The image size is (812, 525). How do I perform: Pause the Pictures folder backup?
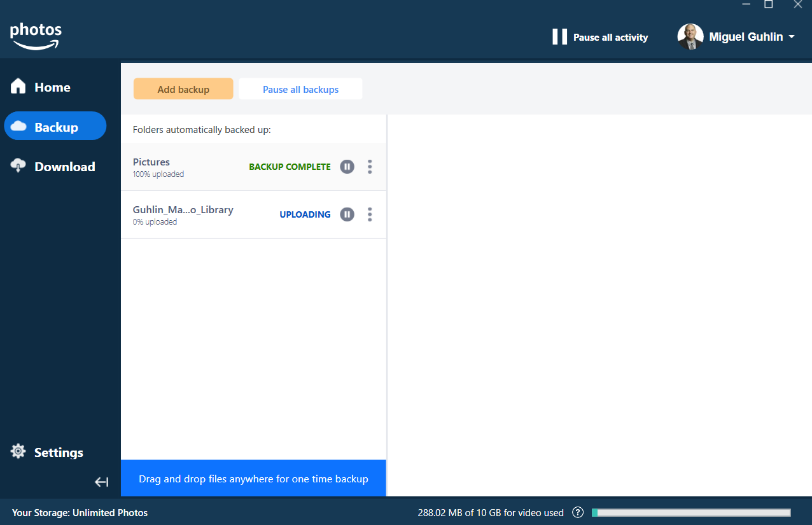[x=347, y=167]
